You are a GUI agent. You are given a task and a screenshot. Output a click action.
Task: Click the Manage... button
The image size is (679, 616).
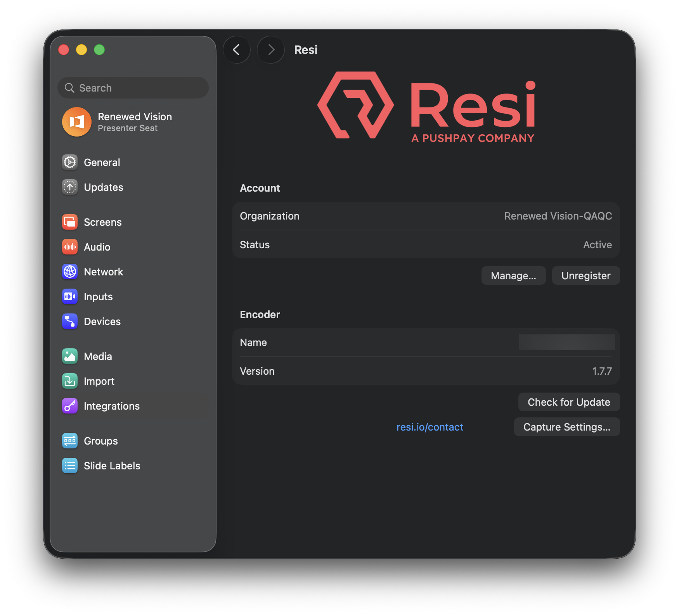513,275
